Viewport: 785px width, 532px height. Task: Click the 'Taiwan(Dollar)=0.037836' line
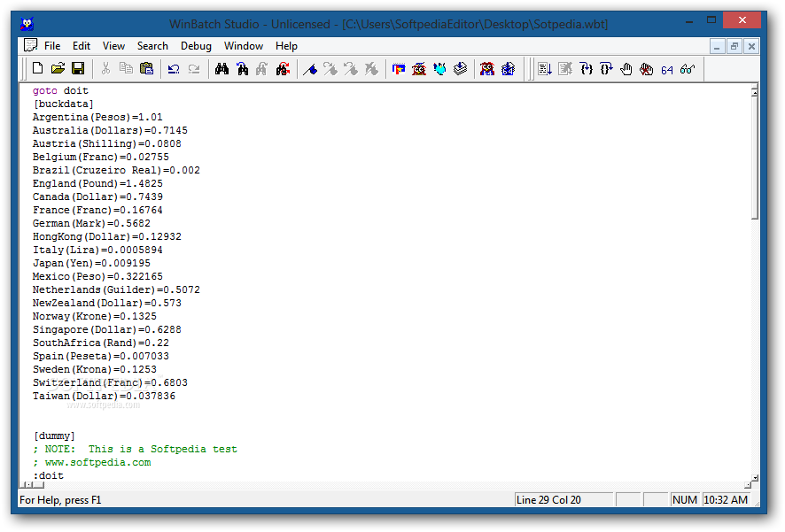click(x=104, y=396)
